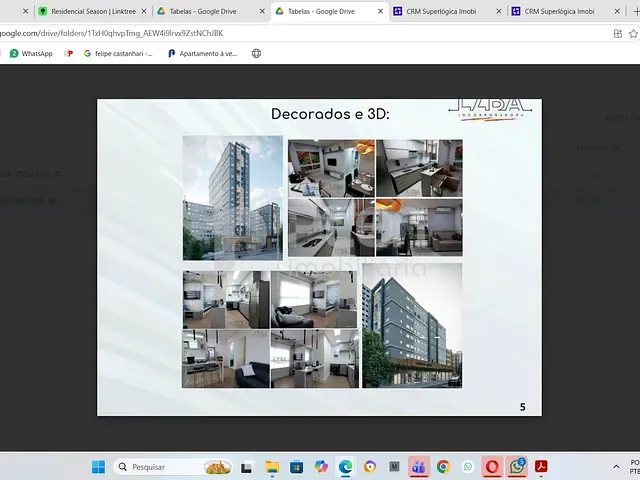
Task: Bookmark this page with the star icon
Action: 633,33
